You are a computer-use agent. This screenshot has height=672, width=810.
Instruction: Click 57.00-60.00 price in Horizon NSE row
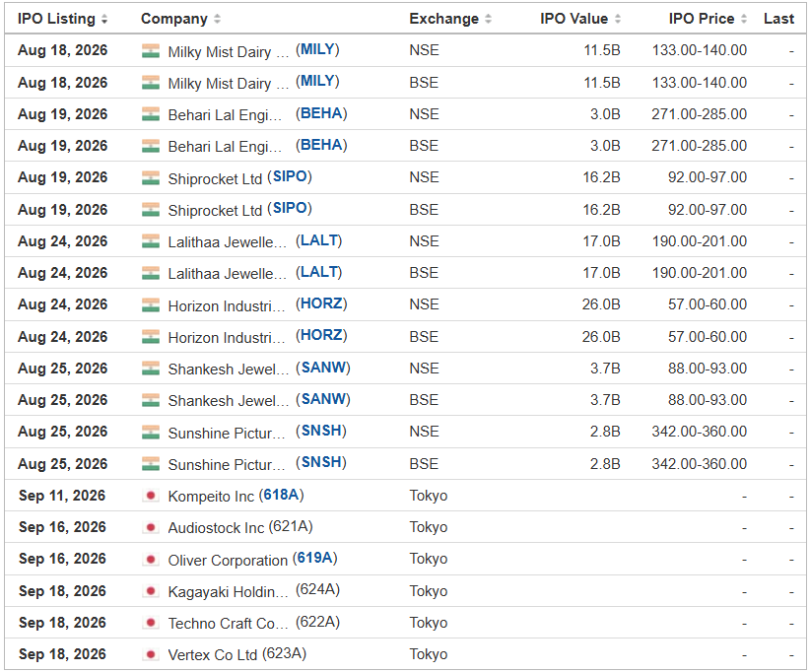[708, 304]
